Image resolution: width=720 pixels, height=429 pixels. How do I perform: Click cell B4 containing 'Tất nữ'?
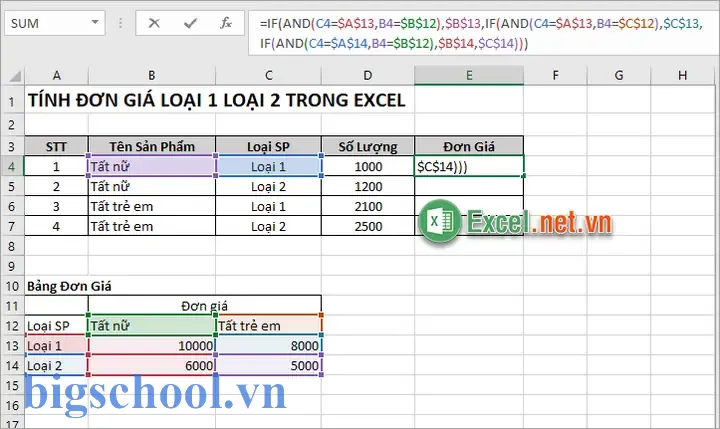[x=152, y=166]
